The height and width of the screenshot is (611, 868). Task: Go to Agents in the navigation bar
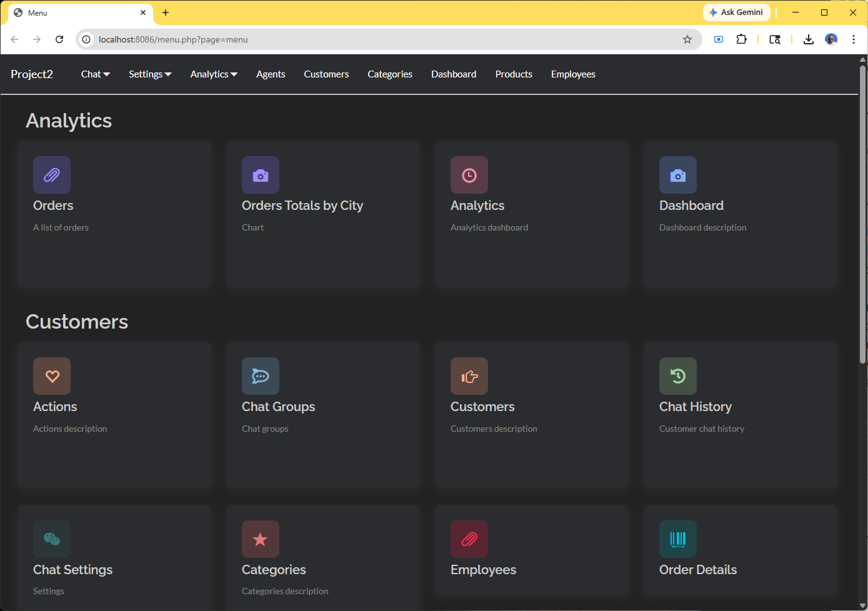(x=271, y=74)
